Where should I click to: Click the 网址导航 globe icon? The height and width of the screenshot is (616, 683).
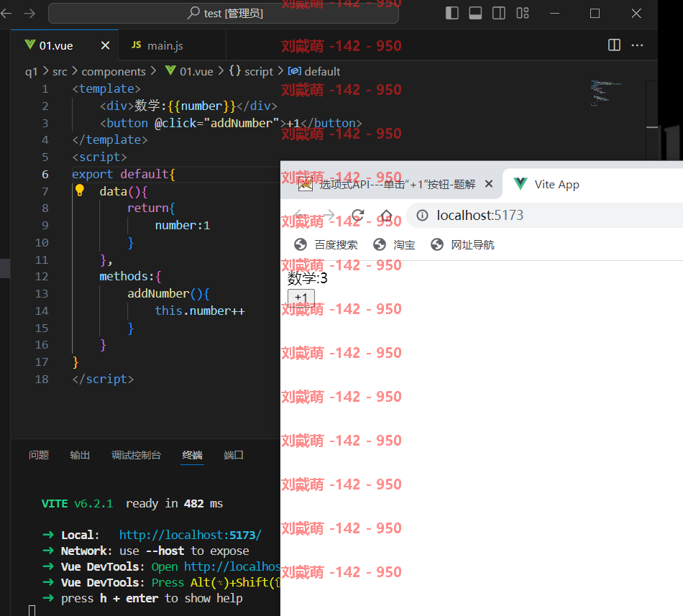(437, 244)
